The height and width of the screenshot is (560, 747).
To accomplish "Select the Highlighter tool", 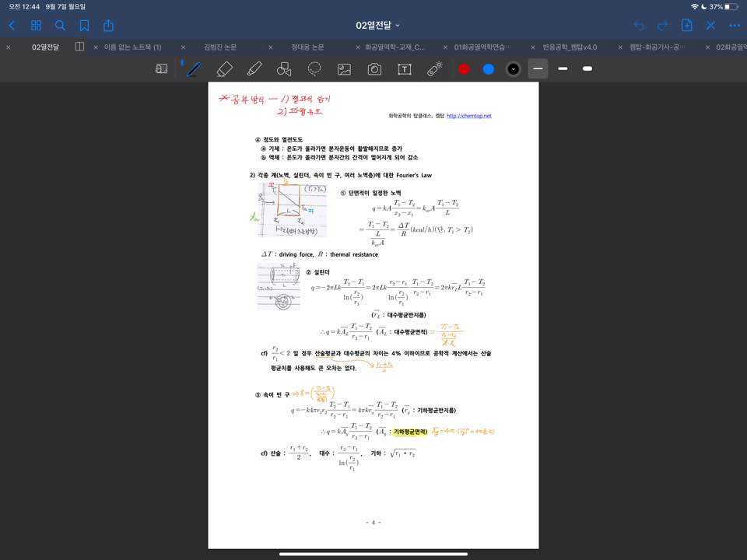I will point(254,69).
